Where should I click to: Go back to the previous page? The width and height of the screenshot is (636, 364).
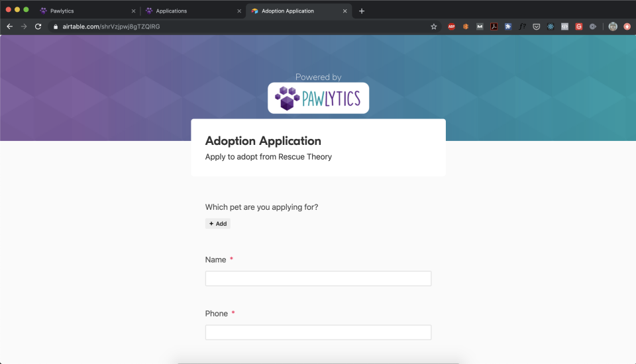[10, 26]
